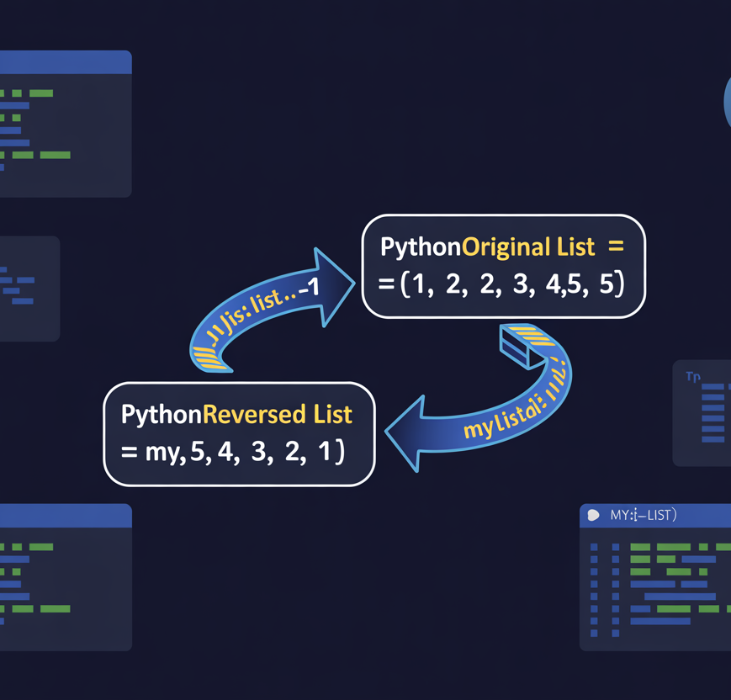
Task: Select the top-left code window title bar
Action: [66, 62]
